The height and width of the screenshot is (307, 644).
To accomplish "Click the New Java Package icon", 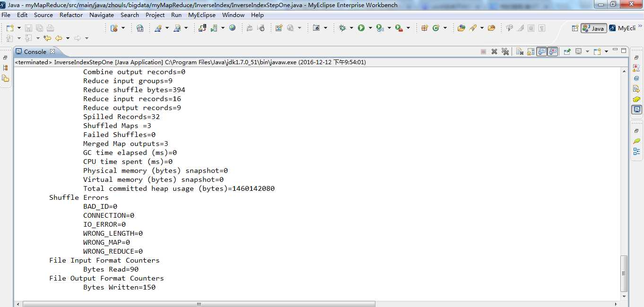I will 424,28.
